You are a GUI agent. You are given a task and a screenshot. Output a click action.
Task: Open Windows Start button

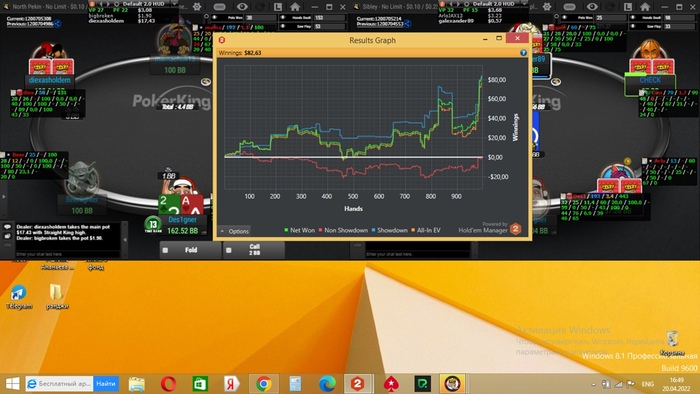(x=12, y=384)
